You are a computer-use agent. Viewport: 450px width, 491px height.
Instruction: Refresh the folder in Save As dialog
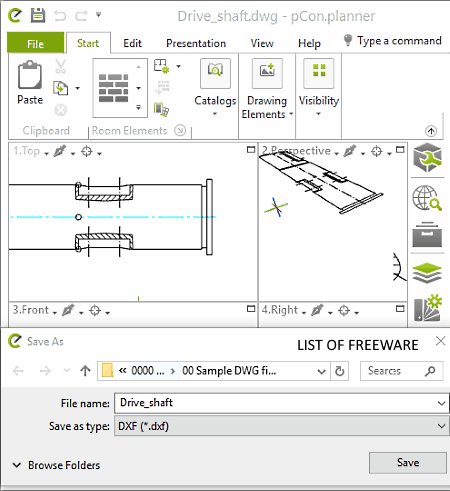[x=340, y=371]
